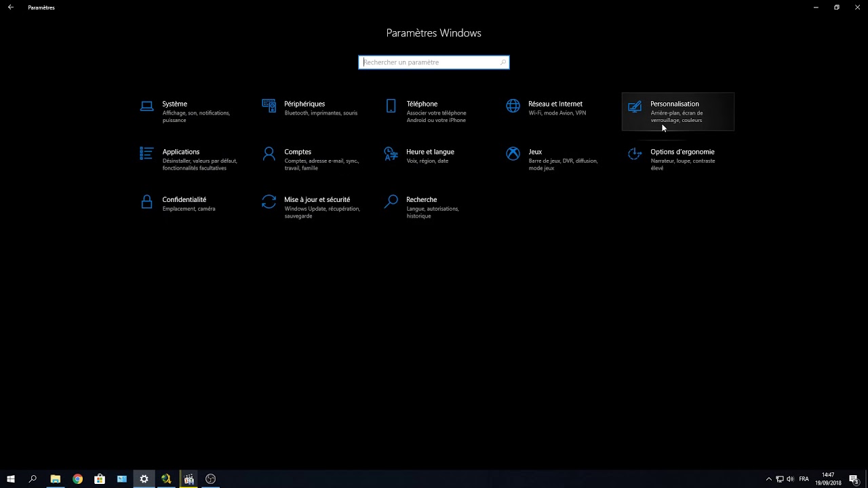Go back with the Paramètres back arrow
The height and width of the screenshot is (488, 868).
click(10, 7)
